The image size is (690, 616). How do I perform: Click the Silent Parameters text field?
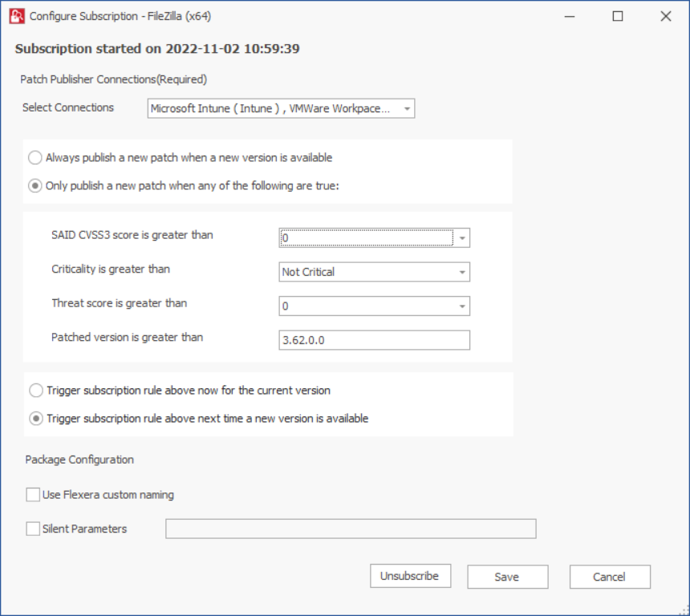click(351, 529)
